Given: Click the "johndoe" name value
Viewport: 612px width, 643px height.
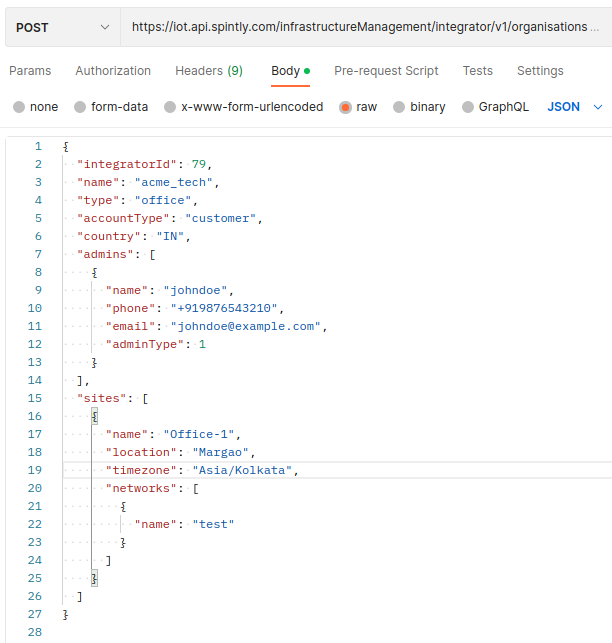Looking at the screenshot, I should coord(195,291).
